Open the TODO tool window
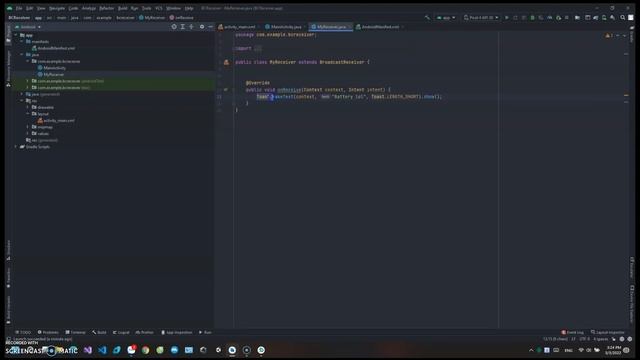The height and width of the screenshot is (360, 640). coord(23,332)
